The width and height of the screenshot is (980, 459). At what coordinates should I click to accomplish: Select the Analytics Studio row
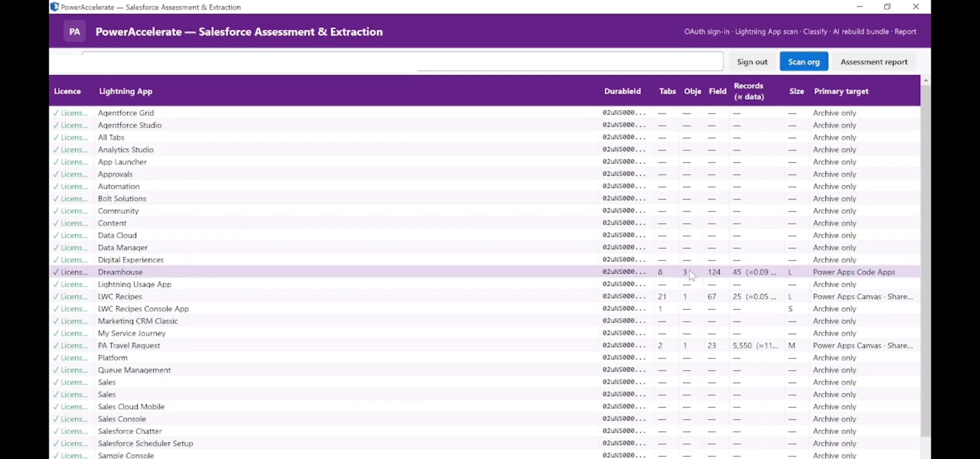(x=485, y=149)
